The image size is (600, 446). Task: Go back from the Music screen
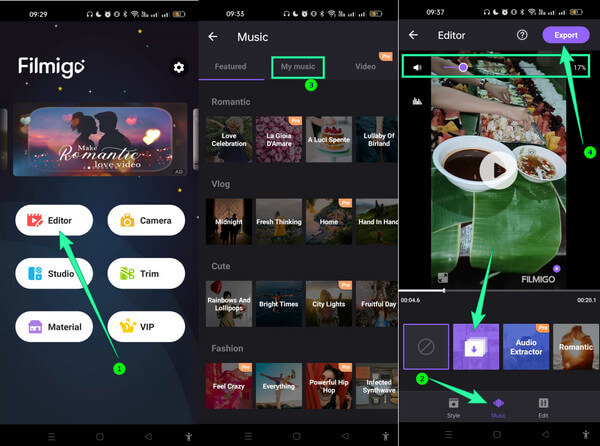[213, 37]
